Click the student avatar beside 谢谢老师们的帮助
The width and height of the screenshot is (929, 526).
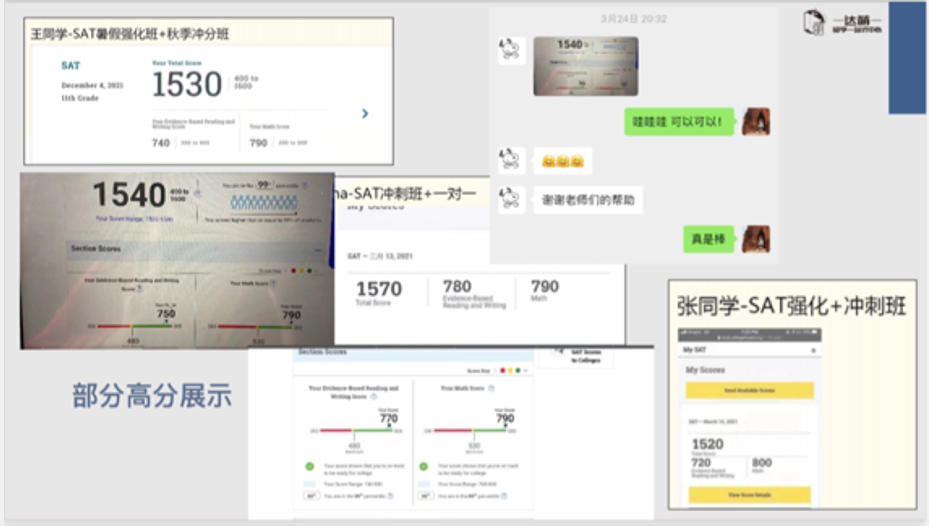[x=511, y=200]
